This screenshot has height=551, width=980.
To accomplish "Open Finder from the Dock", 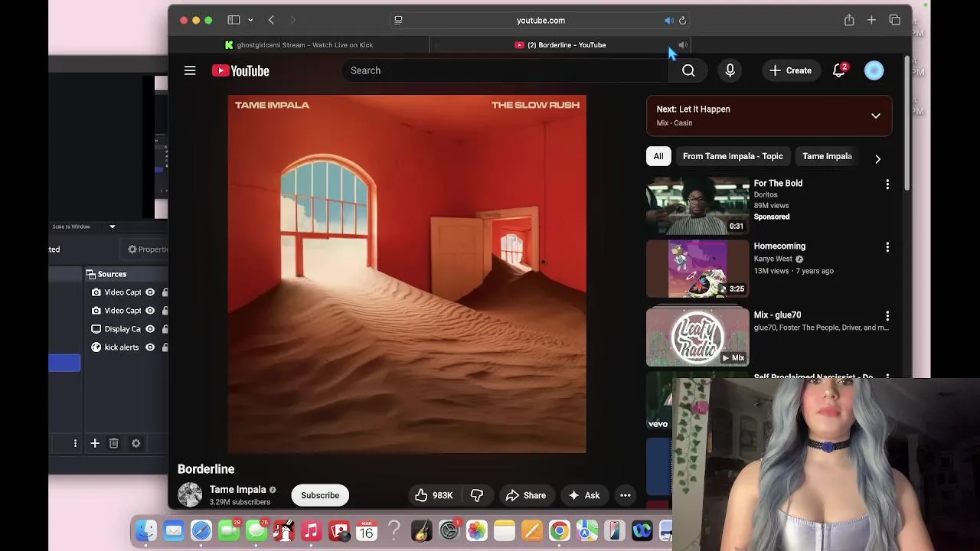I will click(x=145, y=530).
